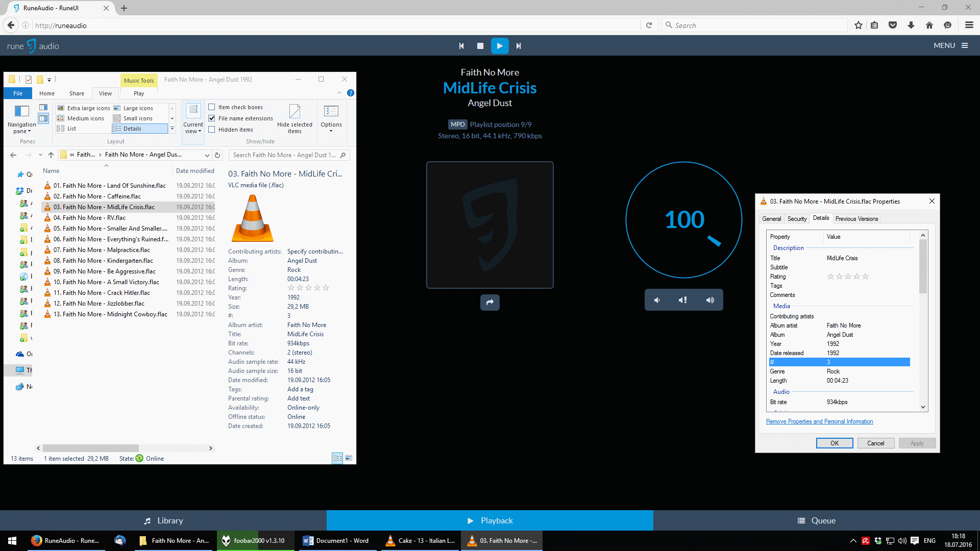
Task: Open the Home ribbon tab
Action: click(47, 93)
